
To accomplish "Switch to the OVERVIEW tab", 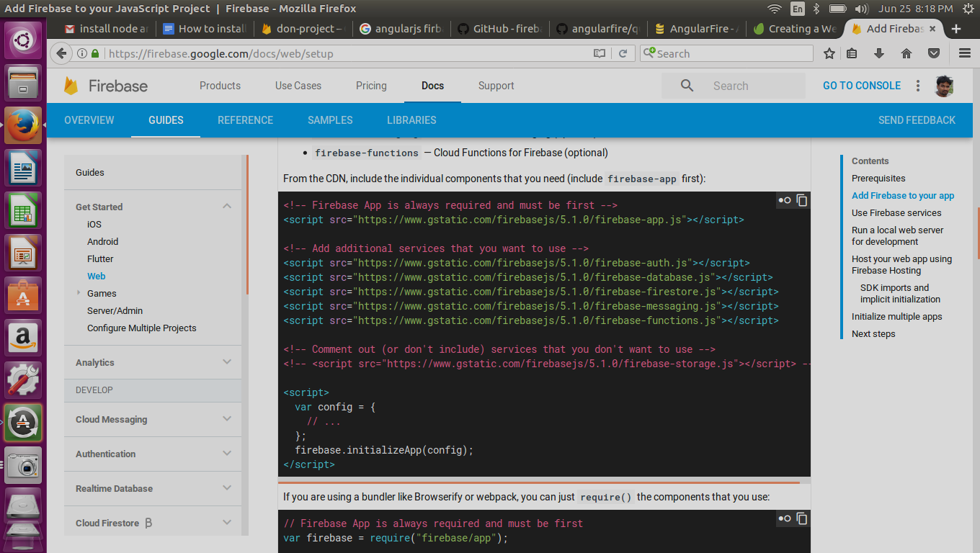I will [x=89, y=120].
